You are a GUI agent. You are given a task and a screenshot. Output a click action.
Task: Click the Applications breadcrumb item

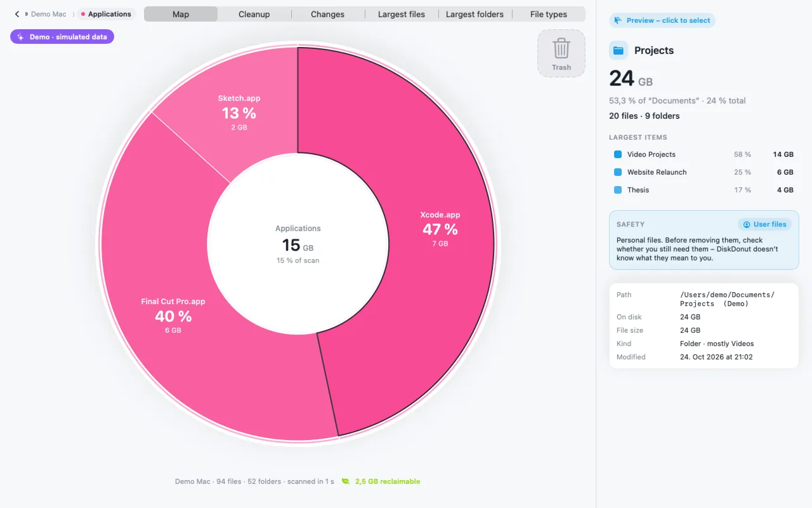(106, 14)
